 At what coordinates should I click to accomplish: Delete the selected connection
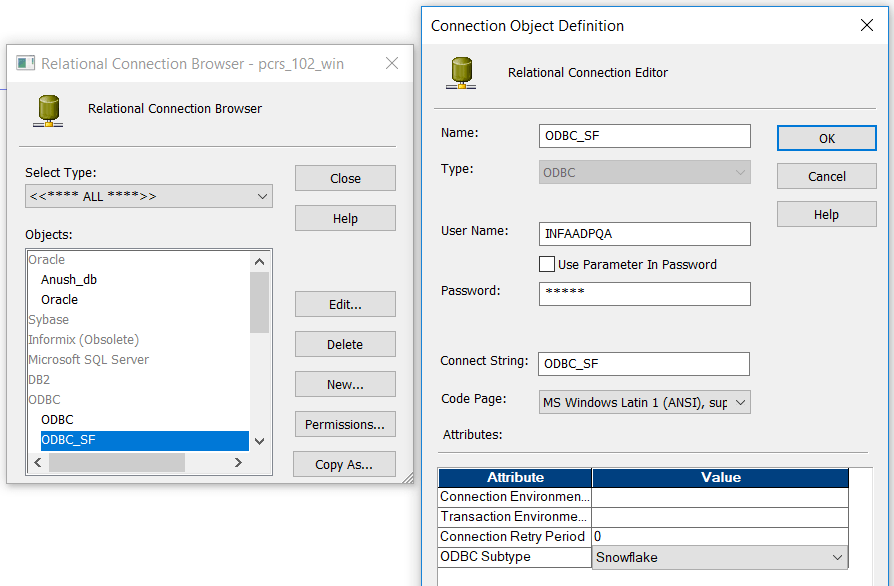coord(344,344)
